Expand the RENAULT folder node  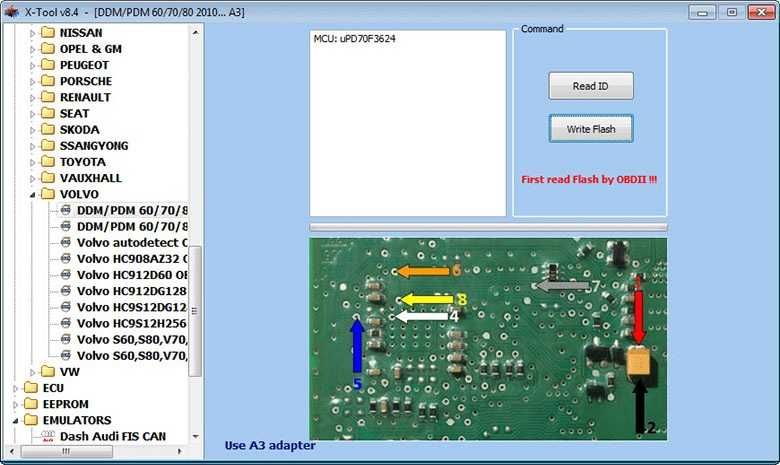pos(32,98)
